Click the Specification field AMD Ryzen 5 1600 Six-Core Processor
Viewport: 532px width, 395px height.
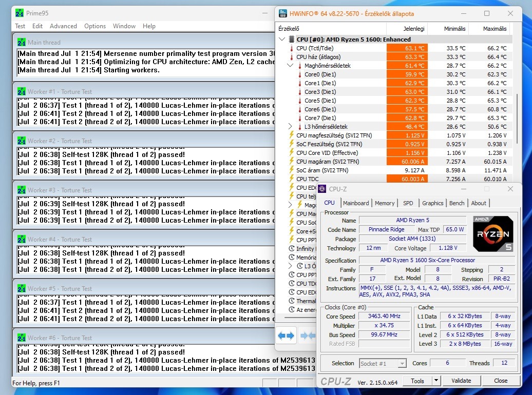(437, 260)
